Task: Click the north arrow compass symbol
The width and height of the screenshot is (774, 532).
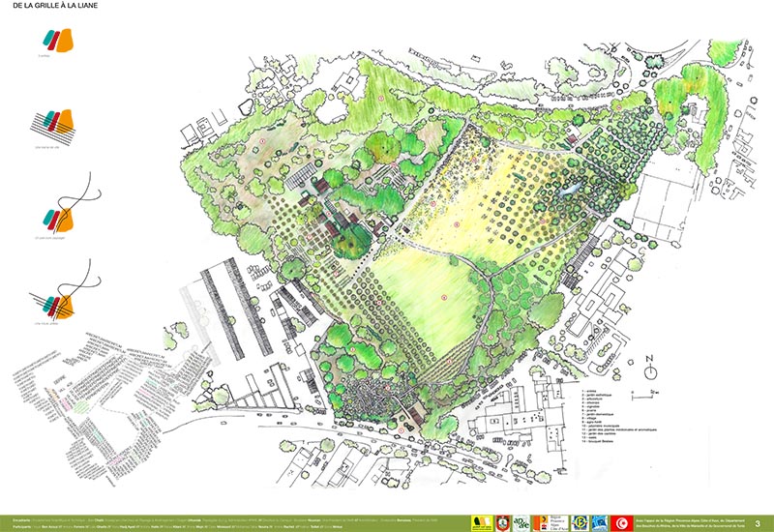Action: (x=650, y=369)
